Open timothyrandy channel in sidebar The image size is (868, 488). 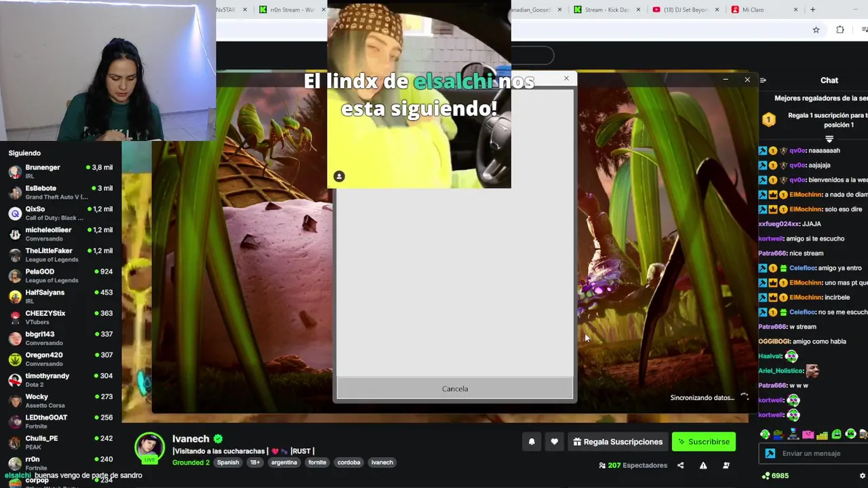point(61,380)
